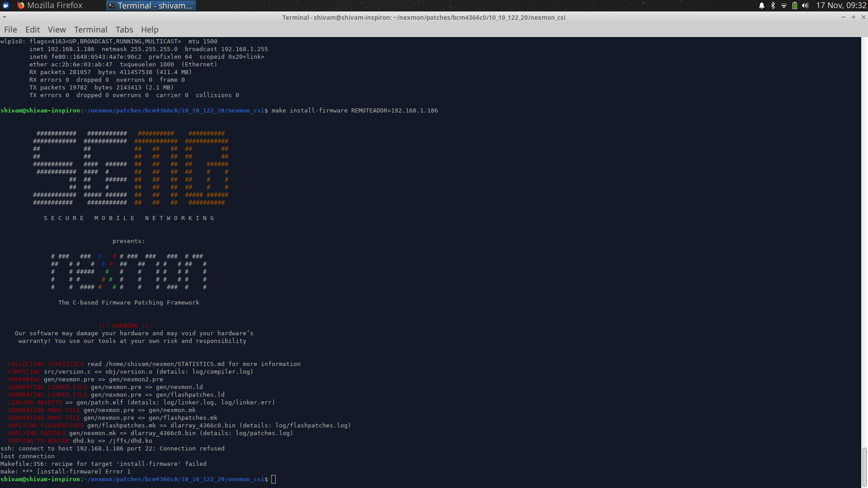Click the 'inet6 fe80::1648' line
Image resolution: width=868 pixels, height=488 pixels.
pos(147,57)
